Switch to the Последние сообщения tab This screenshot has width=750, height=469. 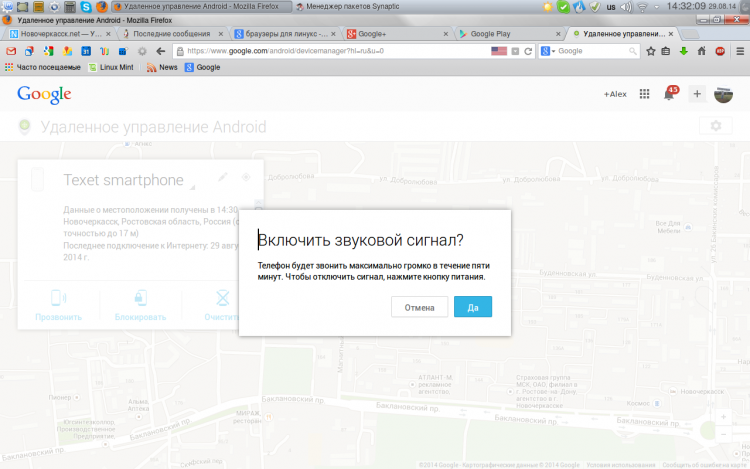(x=172, y=34)
